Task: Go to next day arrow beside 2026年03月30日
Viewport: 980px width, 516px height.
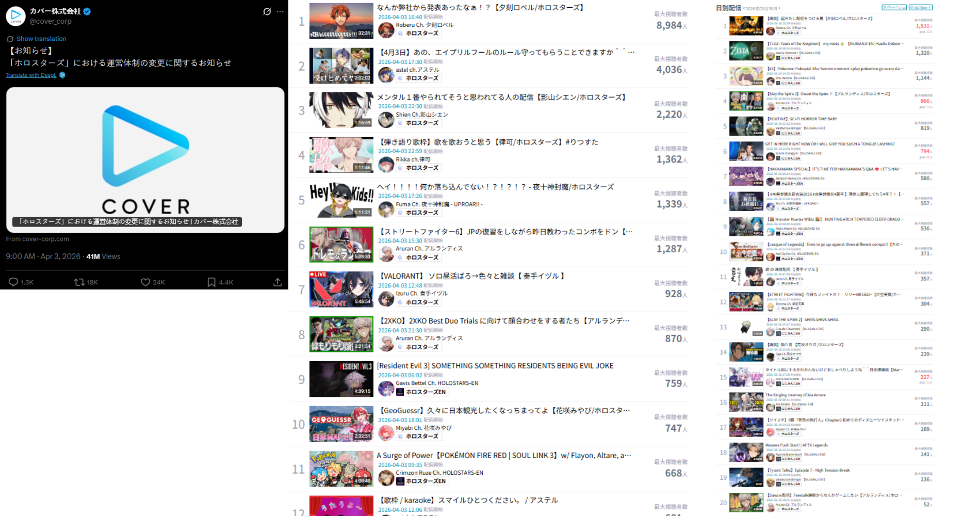Action: 779,8
